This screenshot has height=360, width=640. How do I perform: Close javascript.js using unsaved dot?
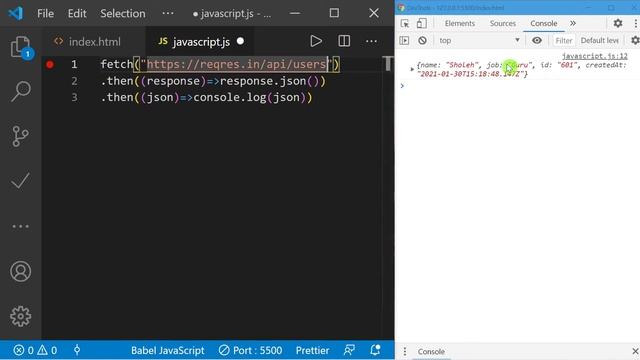pos(240,41)
